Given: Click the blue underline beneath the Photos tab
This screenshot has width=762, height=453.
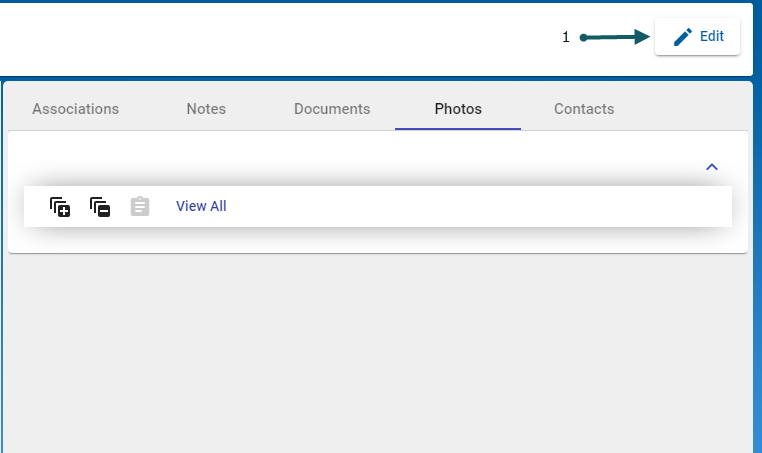Looking at the screenshot, I should [458, 129].
